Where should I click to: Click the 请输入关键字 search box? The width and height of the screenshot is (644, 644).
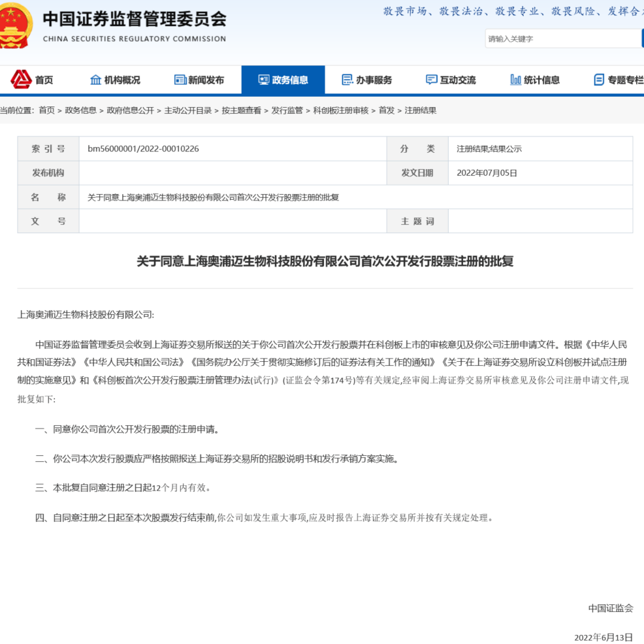(563, 39)
